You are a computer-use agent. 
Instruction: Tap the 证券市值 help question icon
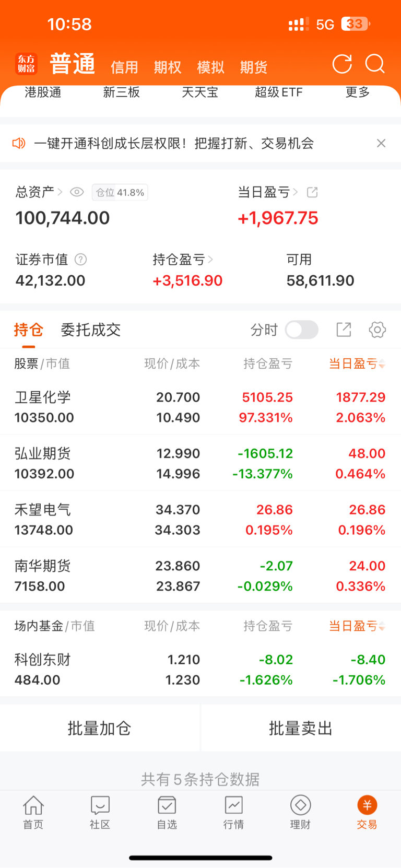(80, 259)
